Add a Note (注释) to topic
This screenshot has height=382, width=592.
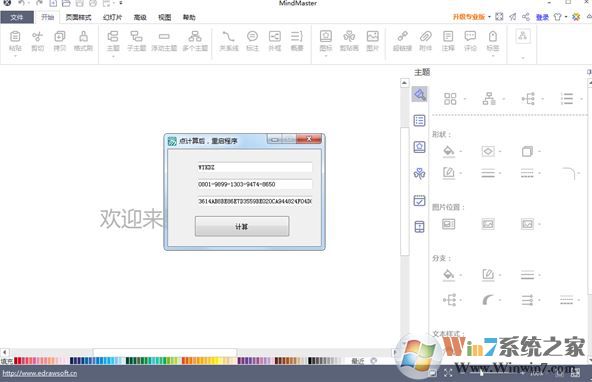click(448, 41)
